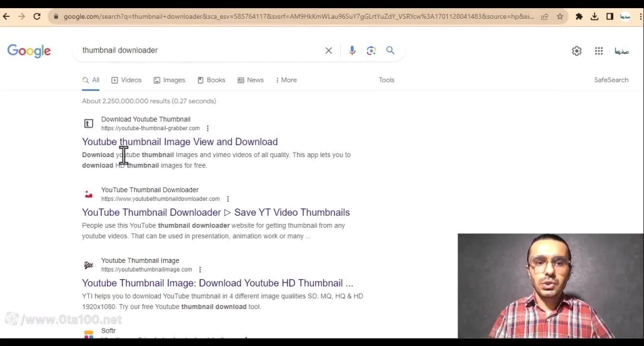Click the address bar URL
This screenshot has height=346, width=644.
pos(299,16)
